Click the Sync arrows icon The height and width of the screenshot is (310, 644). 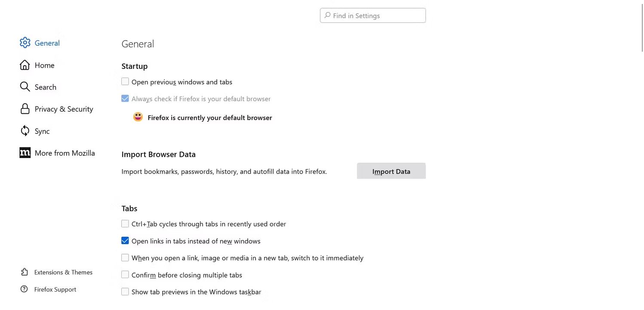[25, 131]
